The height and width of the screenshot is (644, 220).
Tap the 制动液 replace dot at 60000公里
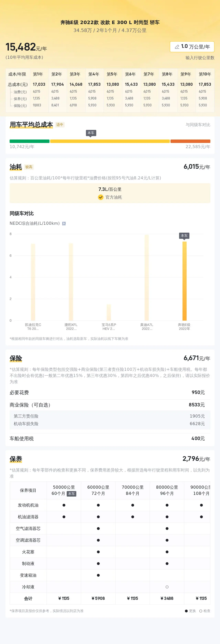98,564
